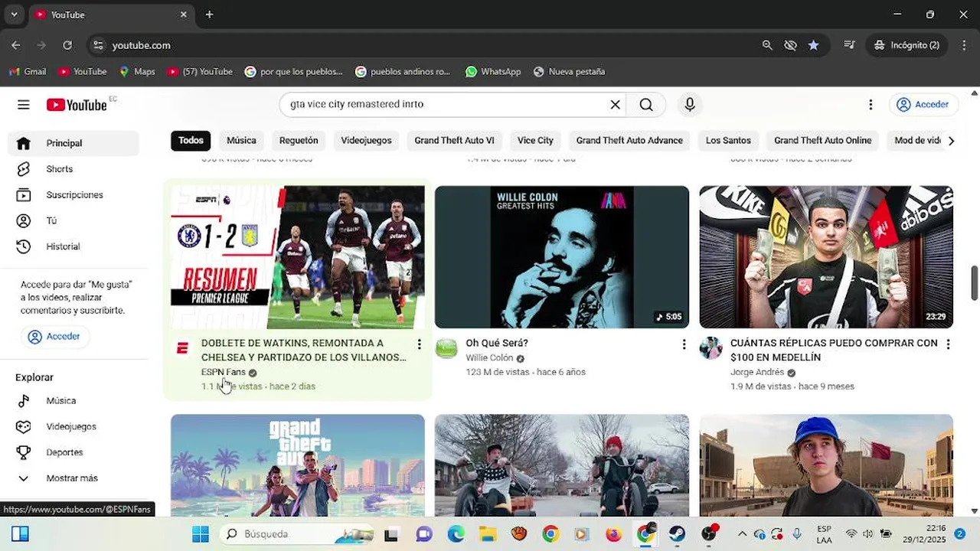Go to Principal in the sidebar
Viewport: 980px width, 551px height.
73,143
